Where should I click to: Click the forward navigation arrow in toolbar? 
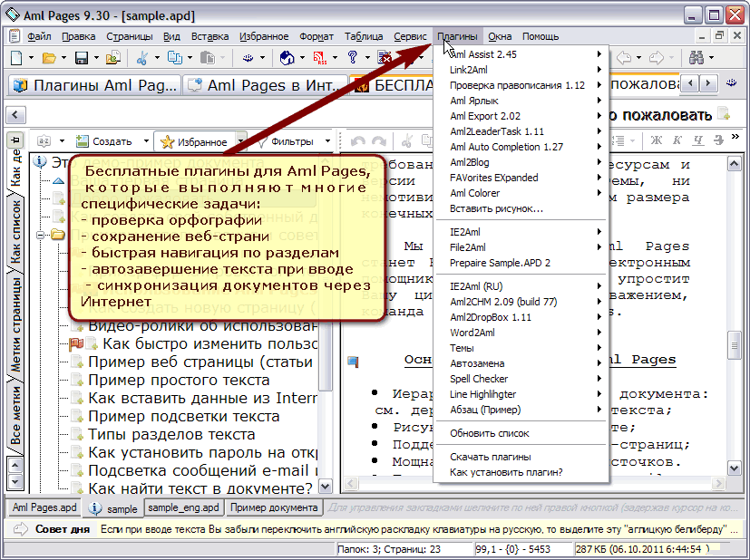[x=657, y=58]
